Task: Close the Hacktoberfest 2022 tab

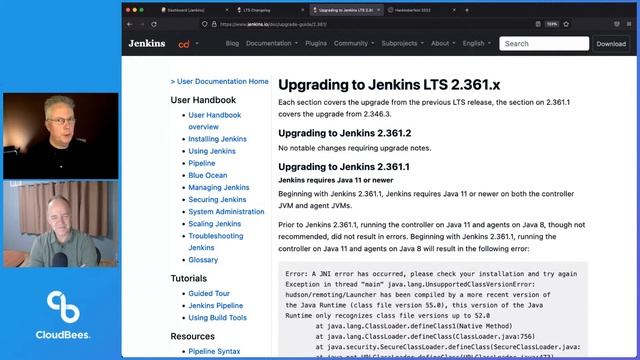Action: (x=454, y=10)
